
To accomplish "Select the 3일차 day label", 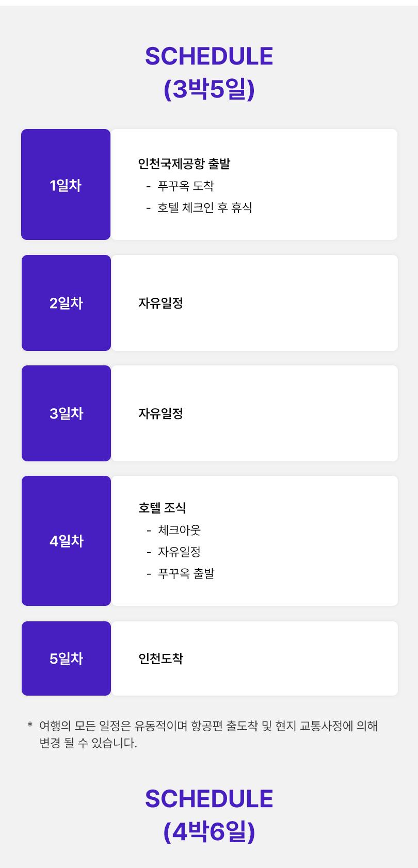I will point(66,413).
